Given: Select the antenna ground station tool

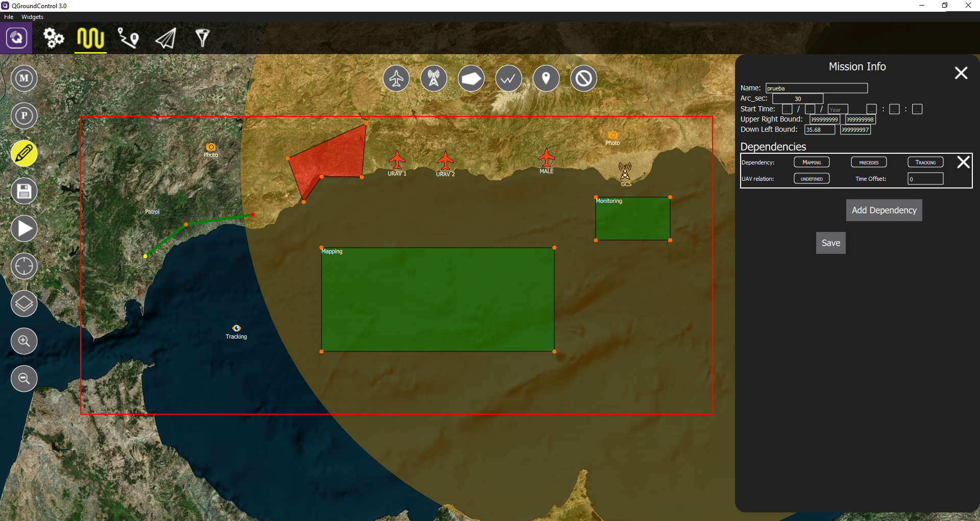Looking at the screenshot, I should pos(433,79).
